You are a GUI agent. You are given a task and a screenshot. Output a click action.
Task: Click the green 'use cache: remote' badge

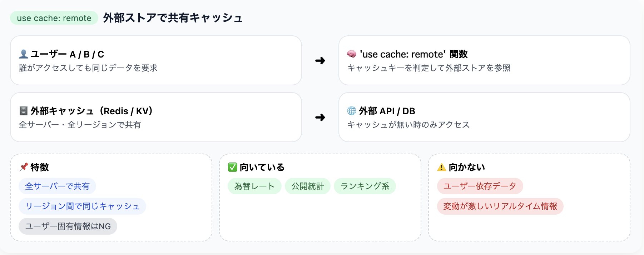point(54,18)
